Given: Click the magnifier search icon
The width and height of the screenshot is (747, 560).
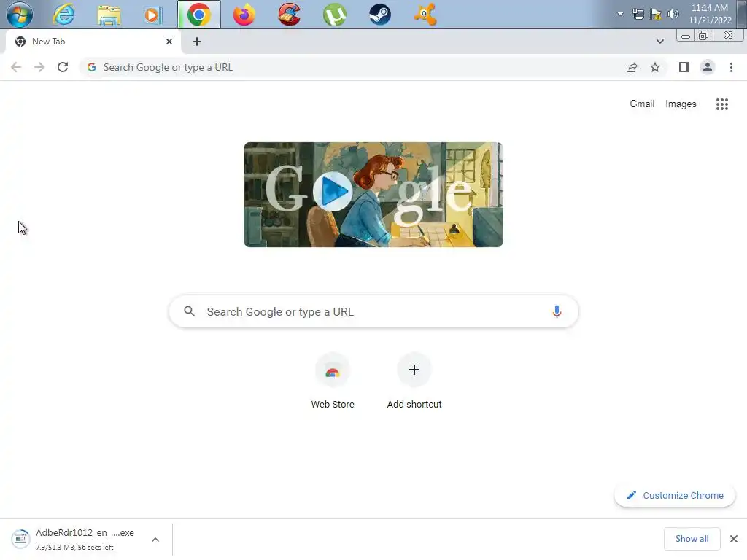Looking at the screenshot, I should (x=189, y=311).
